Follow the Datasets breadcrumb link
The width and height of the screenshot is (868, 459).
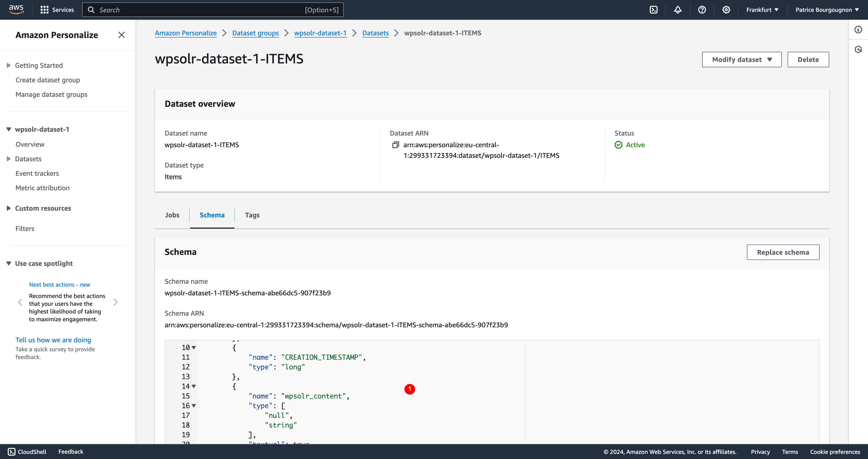[375, 33]
